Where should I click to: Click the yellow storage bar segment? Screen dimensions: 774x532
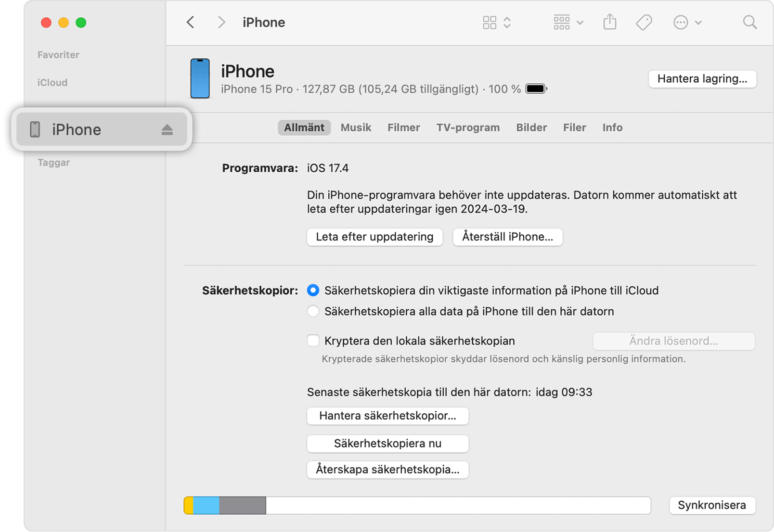(189, 506)
